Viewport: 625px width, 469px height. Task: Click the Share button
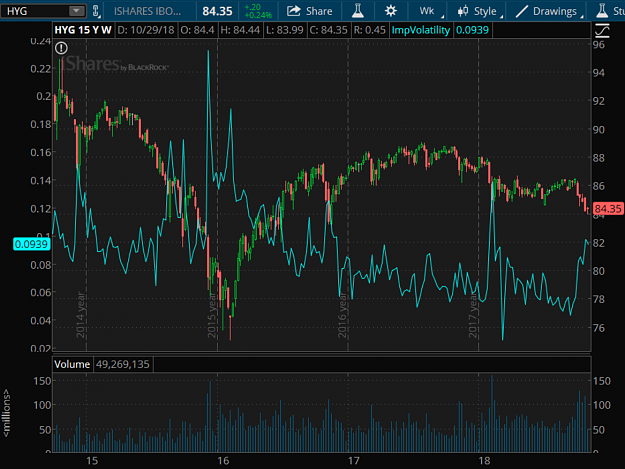point(310,11)
